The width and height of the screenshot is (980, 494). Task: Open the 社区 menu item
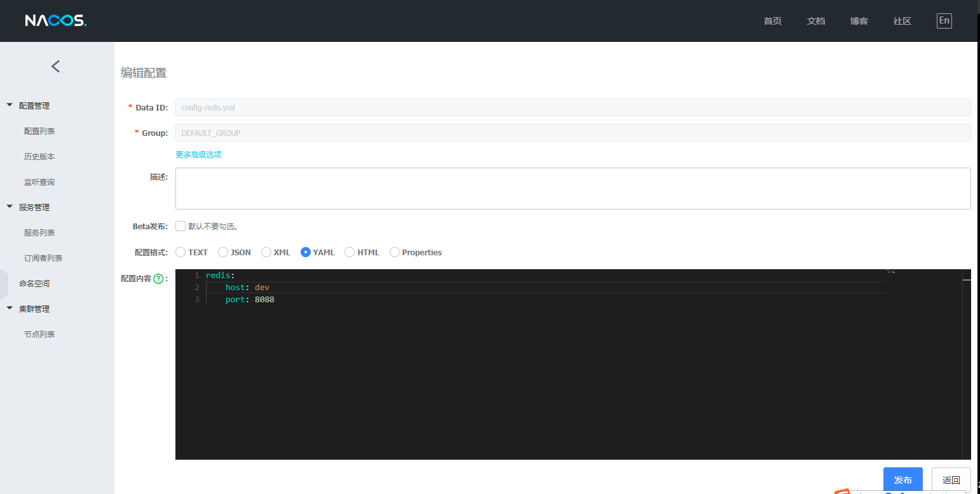902,20
